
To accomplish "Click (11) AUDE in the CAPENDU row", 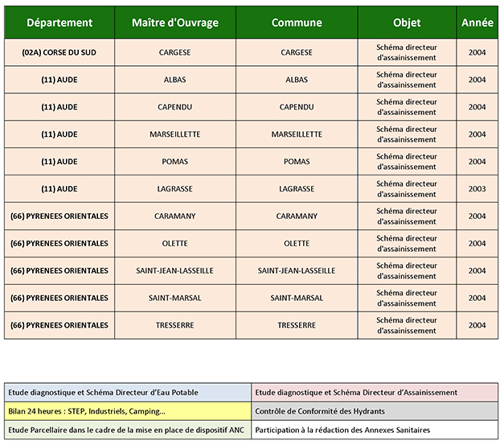I will click(x=59, y=107).
